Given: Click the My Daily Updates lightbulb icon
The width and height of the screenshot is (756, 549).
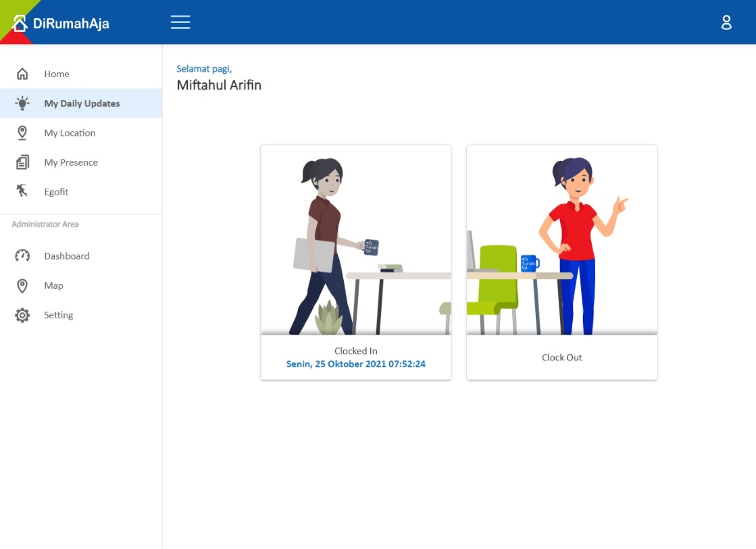Looking at the screenshot, I should [22, 103].
